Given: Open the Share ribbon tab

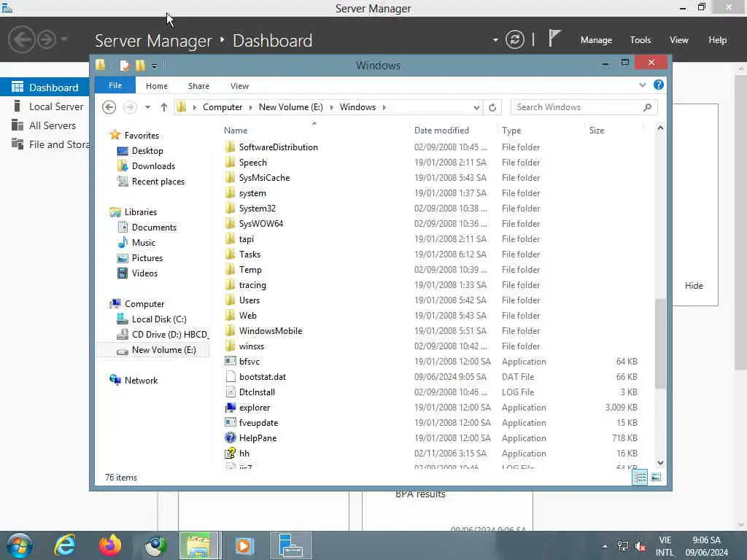Looking at the screenshot, I should click(198, 86).
